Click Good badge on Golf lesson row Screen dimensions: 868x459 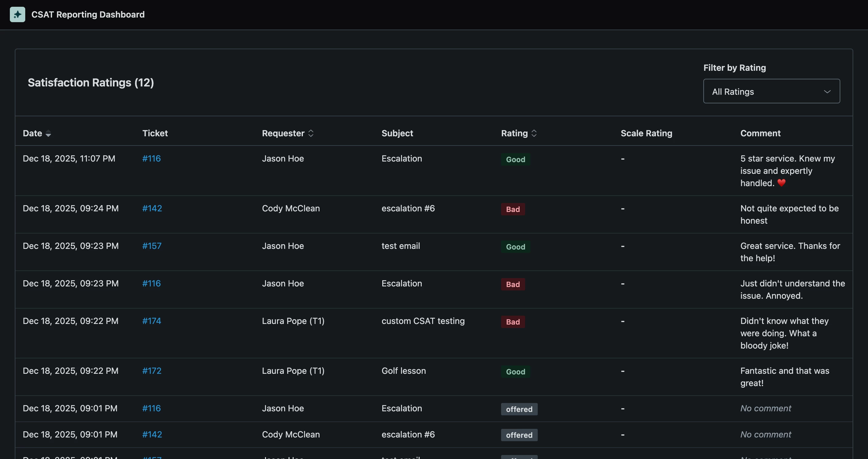[x=515, y=372]
